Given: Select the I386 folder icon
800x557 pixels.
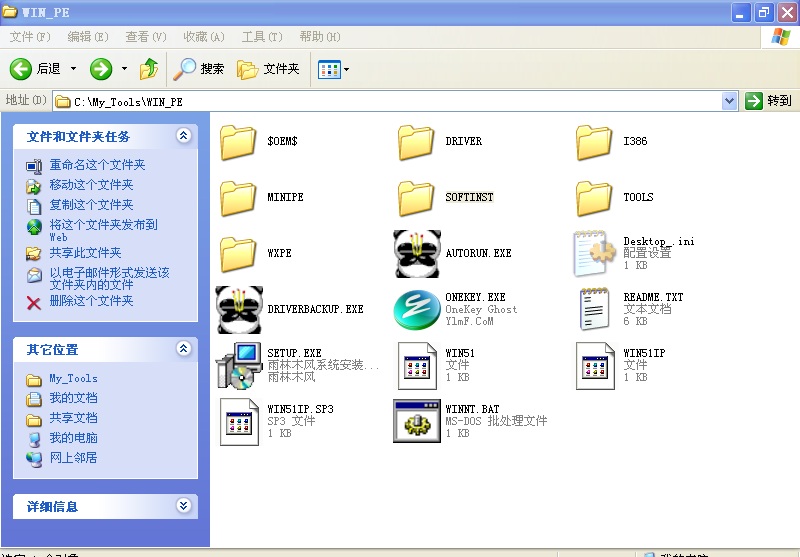Looking at the screenshot, I should click(594, 142).
